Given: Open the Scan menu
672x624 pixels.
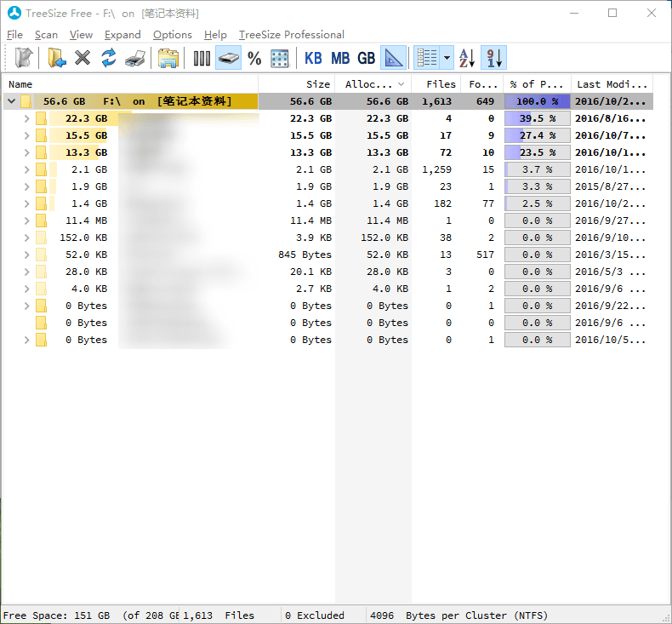Looking at the screenshot, I should point(46,35).
